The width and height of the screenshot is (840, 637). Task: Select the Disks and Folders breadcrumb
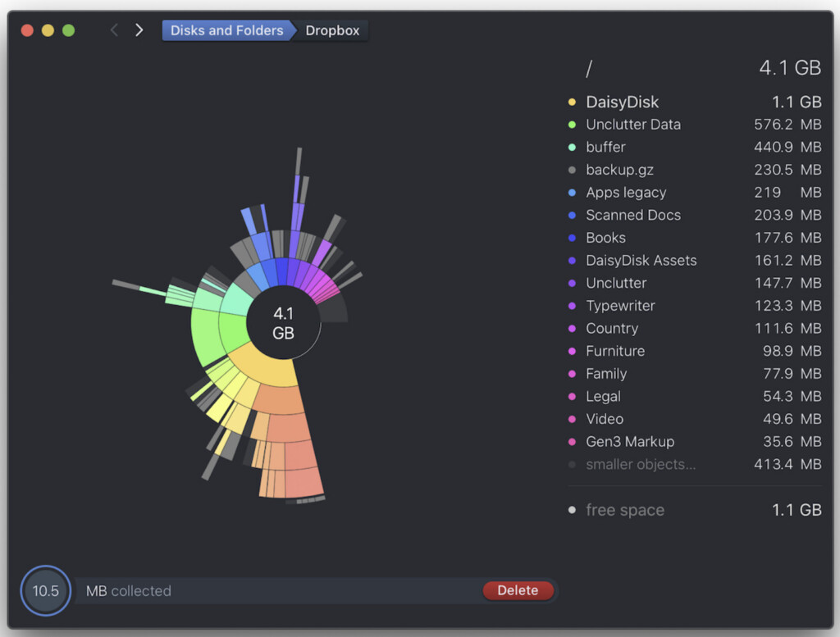(226, 30)
